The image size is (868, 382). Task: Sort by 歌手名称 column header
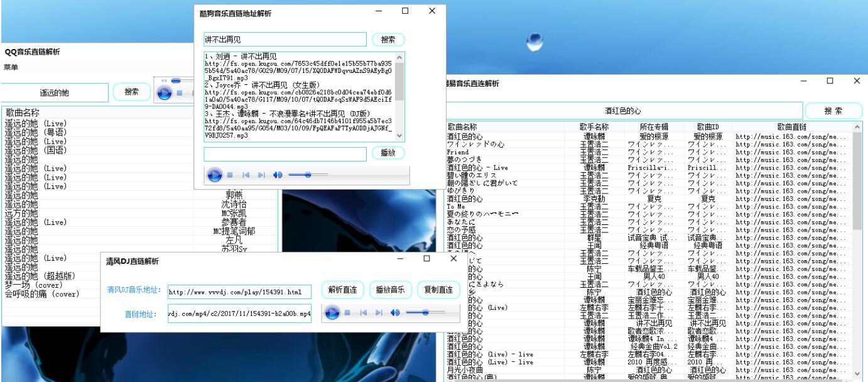594,127
